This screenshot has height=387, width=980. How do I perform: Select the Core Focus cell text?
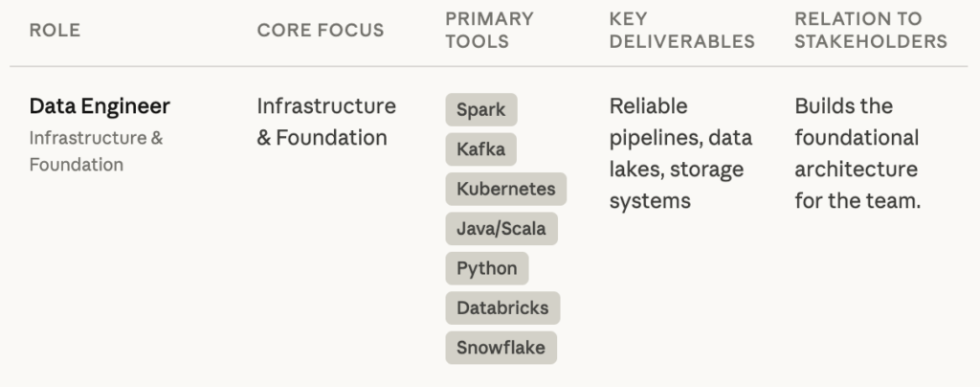325,121
